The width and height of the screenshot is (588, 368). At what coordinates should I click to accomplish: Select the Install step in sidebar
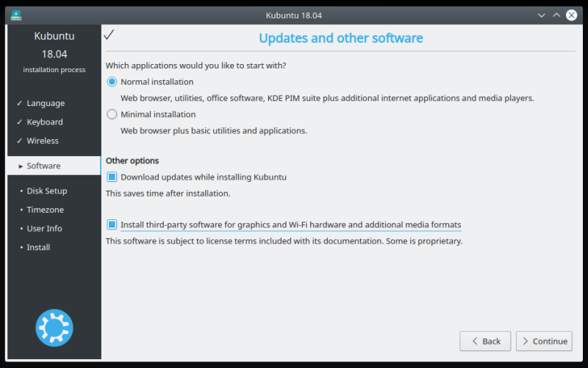point(38,247)
